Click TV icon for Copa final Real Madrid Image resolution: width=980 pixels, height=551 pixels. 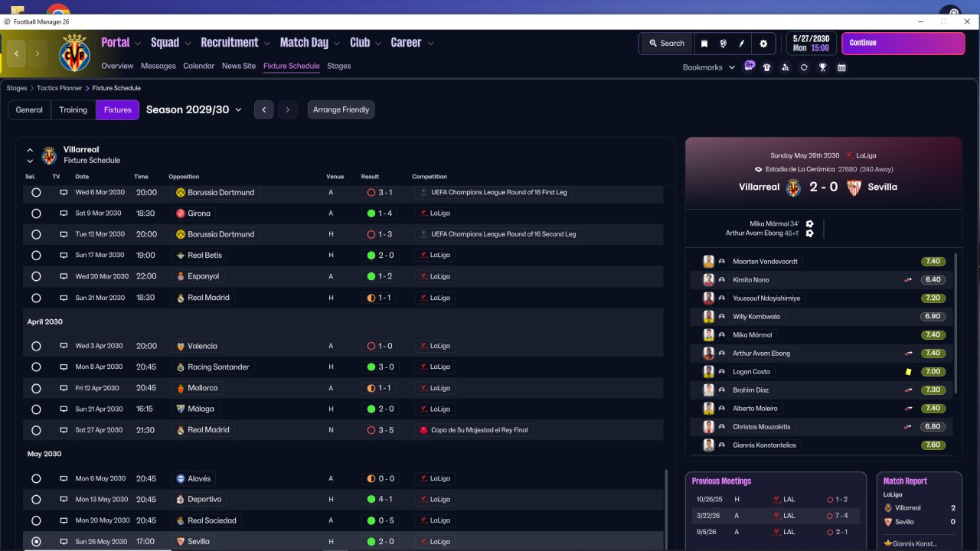tap(64, 430)
